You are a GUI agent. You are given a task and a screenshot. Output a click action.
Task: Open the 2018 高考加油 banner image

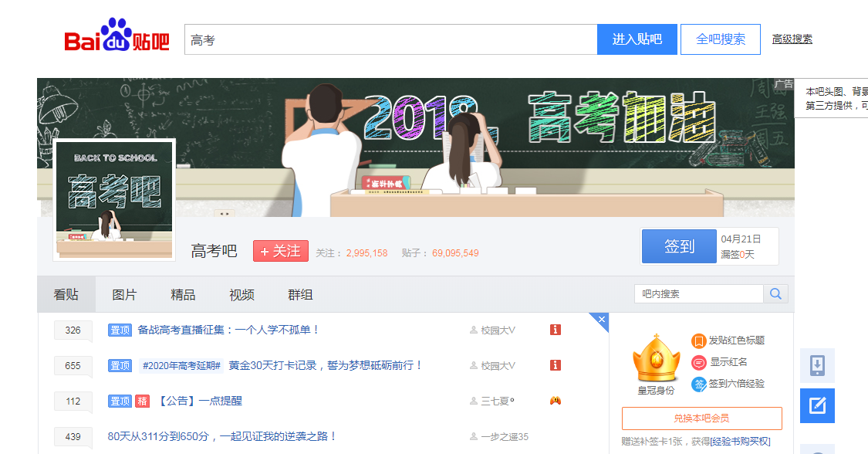(416, 147)
